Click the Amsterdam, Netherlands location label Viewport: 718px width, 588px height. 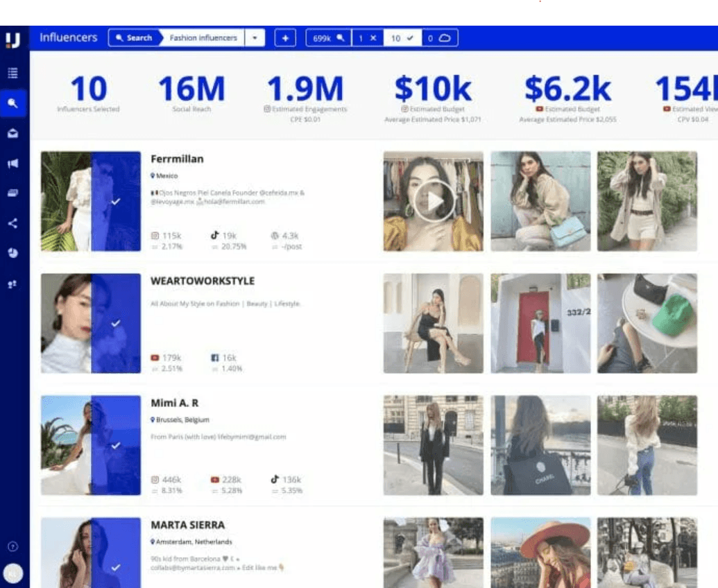pyautogui.click(x=191, y=542)
